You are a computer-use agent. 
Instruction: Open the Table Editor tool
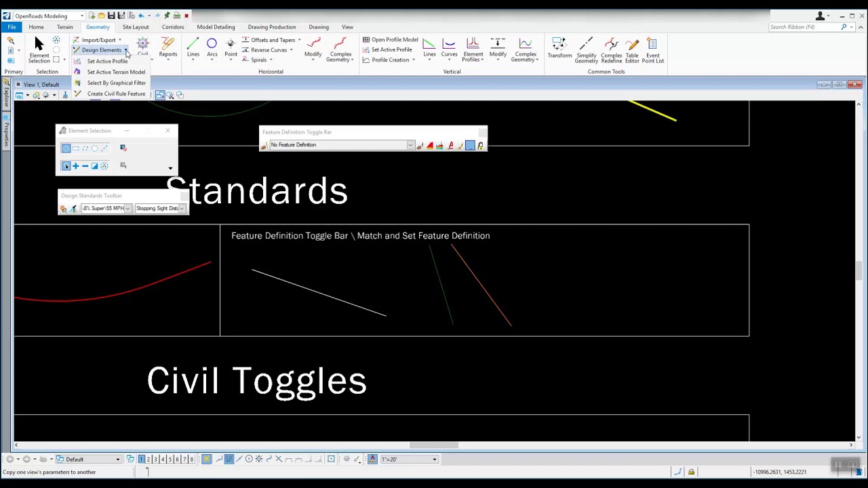632,50
